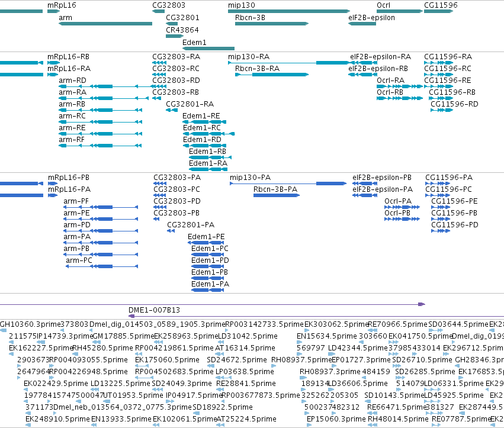Select the arm-PE protein feature
This screenshot has width=504, height=428.
[x=101, y=219]
